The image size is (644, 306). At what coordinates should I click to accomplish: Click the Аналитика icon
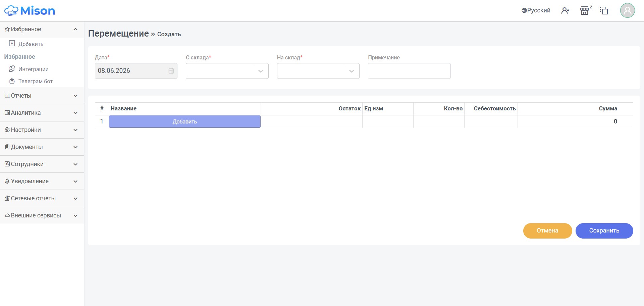pyautogui.click(x=7, y=113)
